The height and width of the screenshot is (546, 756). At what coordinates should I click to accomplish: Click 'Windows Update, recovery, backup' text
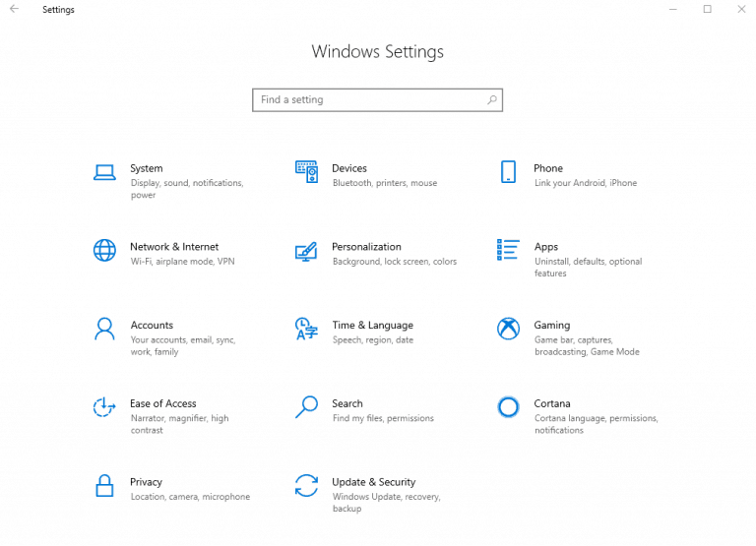point(386,503)
